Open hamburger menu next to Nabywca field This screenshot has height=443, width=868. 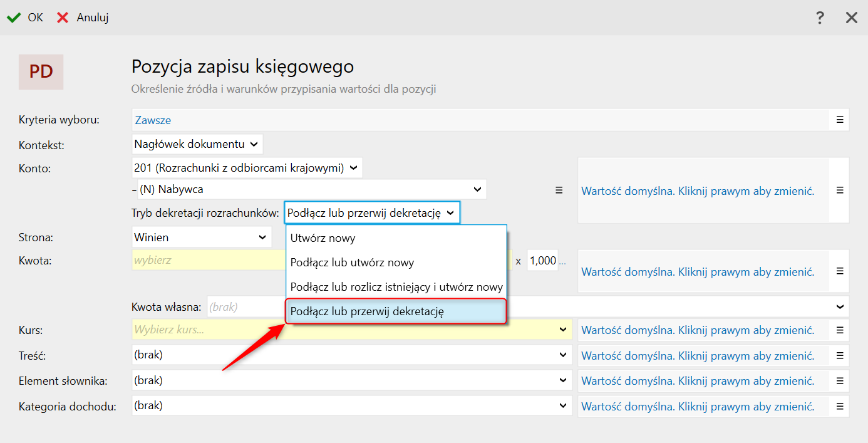(x=559, y=190)
